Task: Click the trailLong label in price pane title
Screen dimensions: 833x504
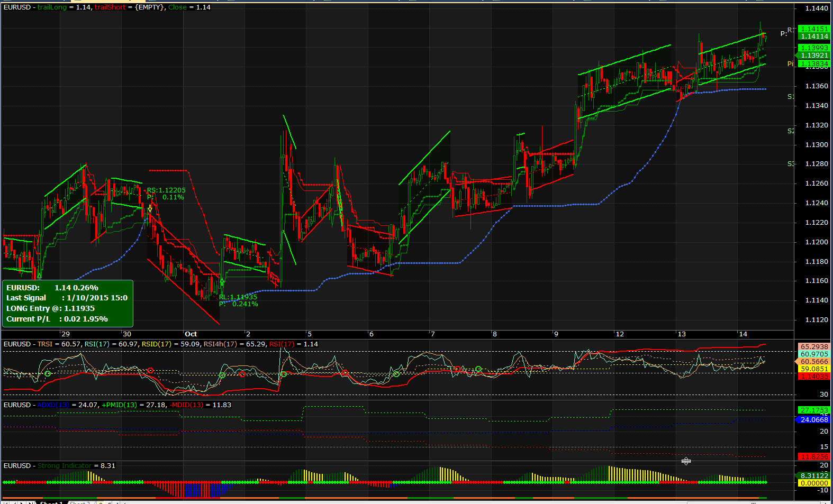Action: click(52, 7)
